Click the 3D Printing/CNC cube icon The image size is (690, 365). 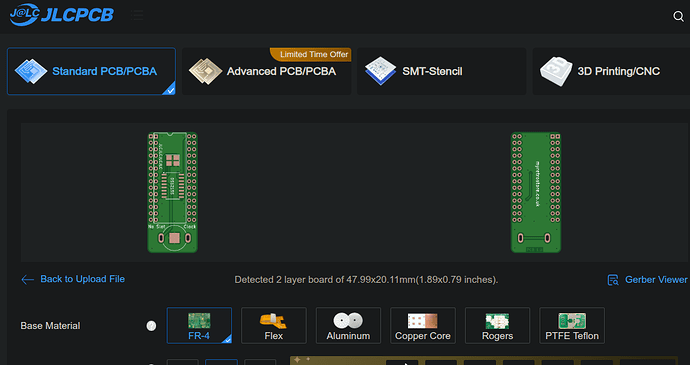pos(556,71)
